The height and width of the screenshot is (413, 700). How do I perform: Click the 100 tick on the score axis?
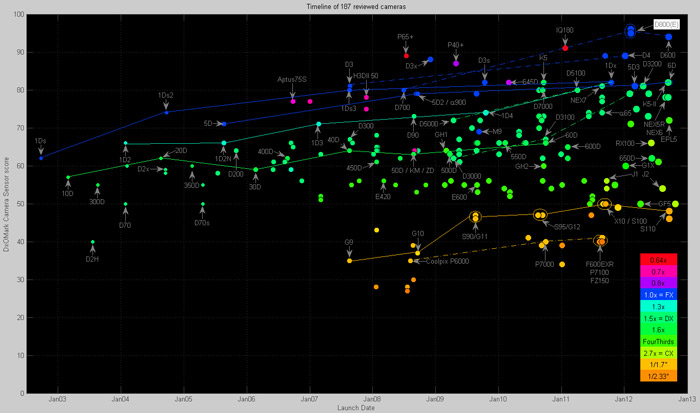tap(19, 14)
